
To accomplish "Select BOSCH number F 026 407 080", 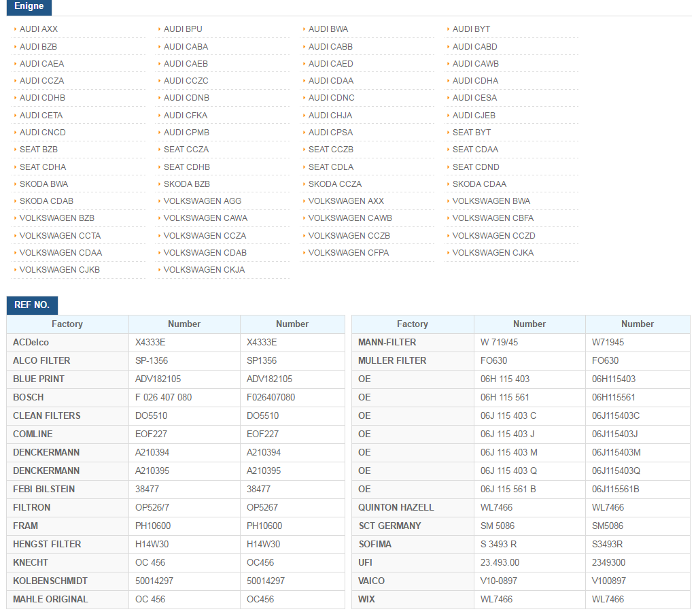I will click(x=163, y=398).
